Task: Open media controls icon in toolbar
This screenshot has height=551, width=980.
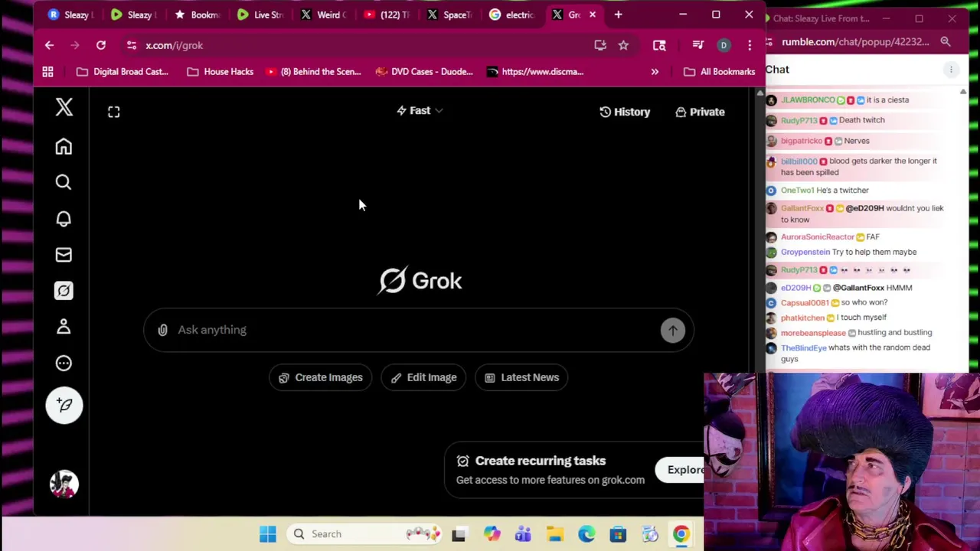Action: [x=697, y=45]
